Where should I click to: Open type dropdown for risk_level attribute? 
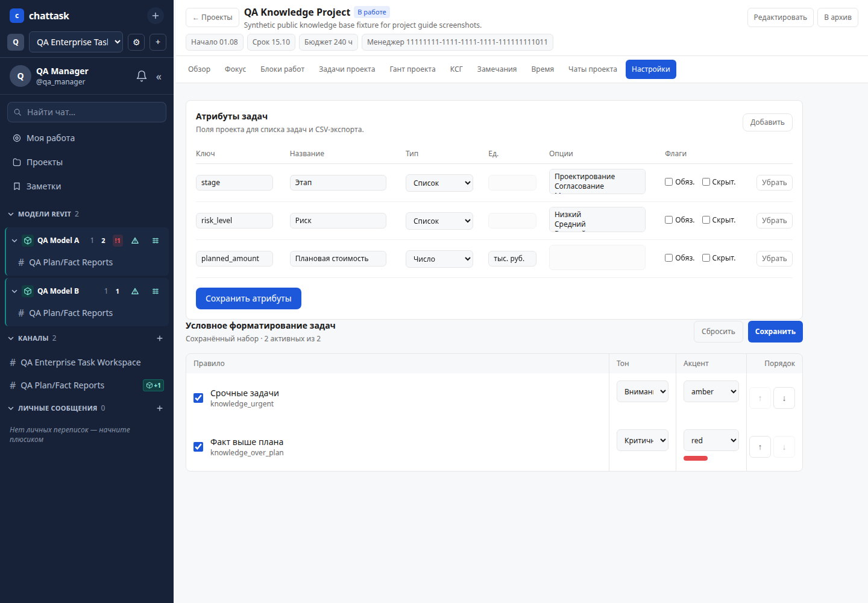[439, 221]
